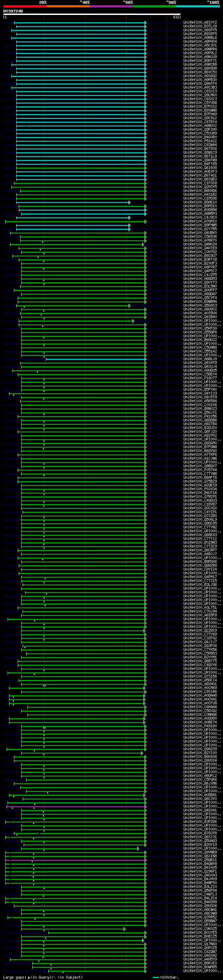The height and width of the screenshot is (980, 223).
Task: Pick the cyan ~100% identity legend segment
Action: pyautogui.click(x=198, y=6)
